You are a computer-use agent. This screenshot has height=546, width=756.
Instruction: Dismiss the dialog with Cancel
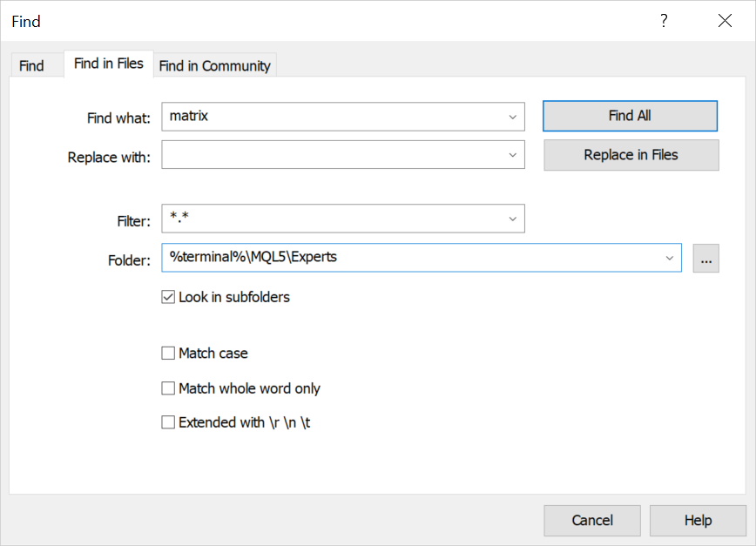[x=592, y=520]
